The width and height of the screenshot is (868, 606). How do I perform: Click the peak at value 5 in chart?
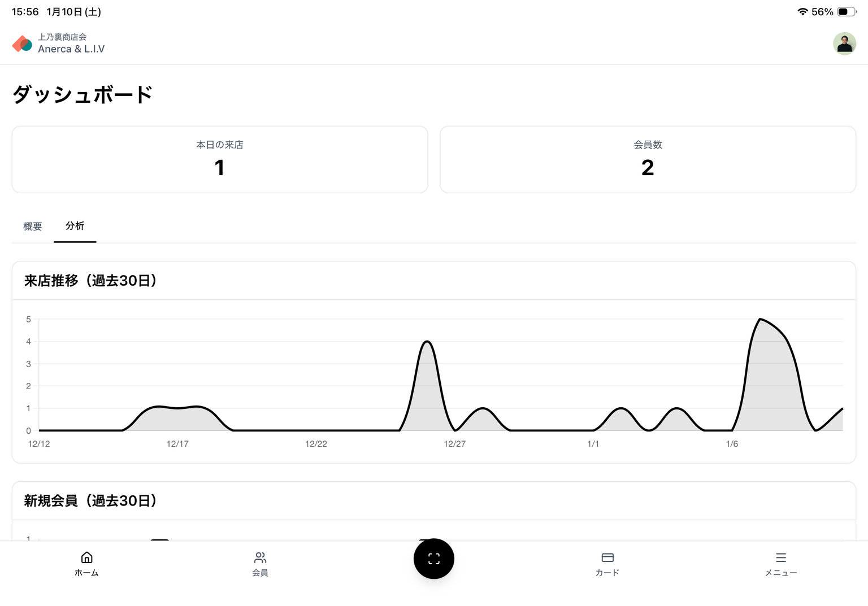click(x=760, y=320)
